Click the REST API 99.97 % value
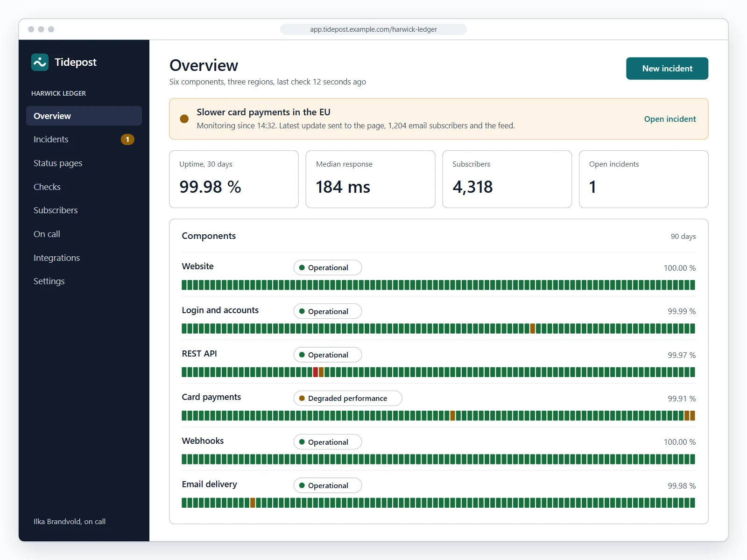This screenshot has height=560, width=747. [682, 355]
